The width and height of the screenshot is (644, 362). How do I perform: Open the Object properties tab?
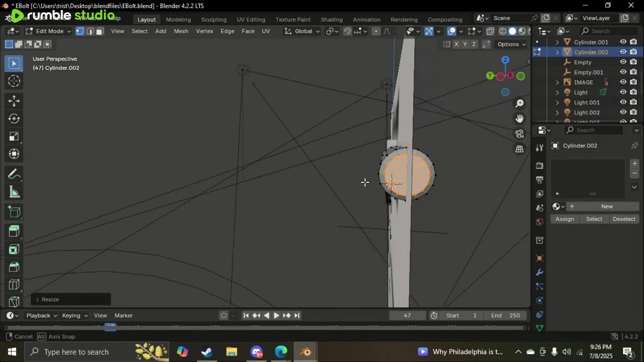tap(539, 258)
